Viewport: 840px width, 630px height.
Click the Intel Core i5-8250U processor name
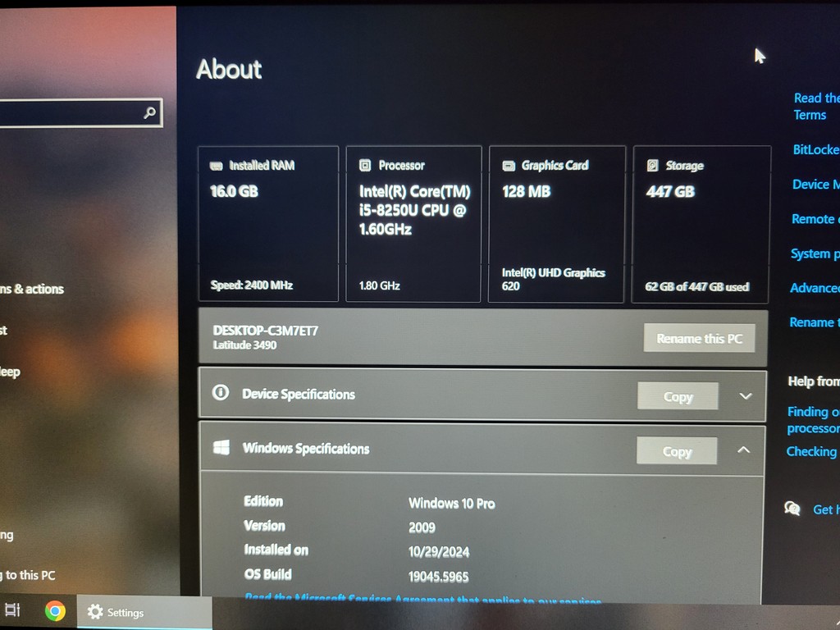point(414,210)
